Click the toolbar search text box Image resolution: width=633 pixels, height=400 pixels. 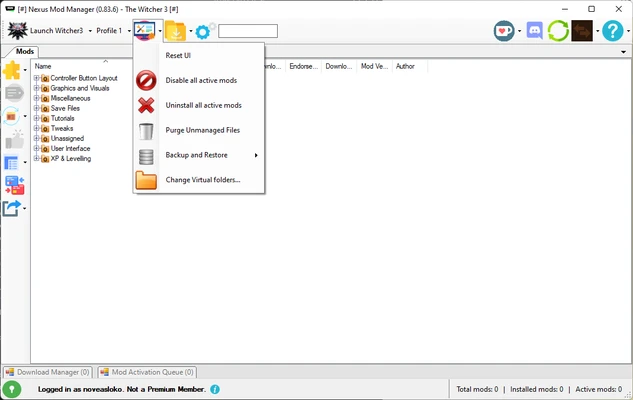click(x=248, y=31)
